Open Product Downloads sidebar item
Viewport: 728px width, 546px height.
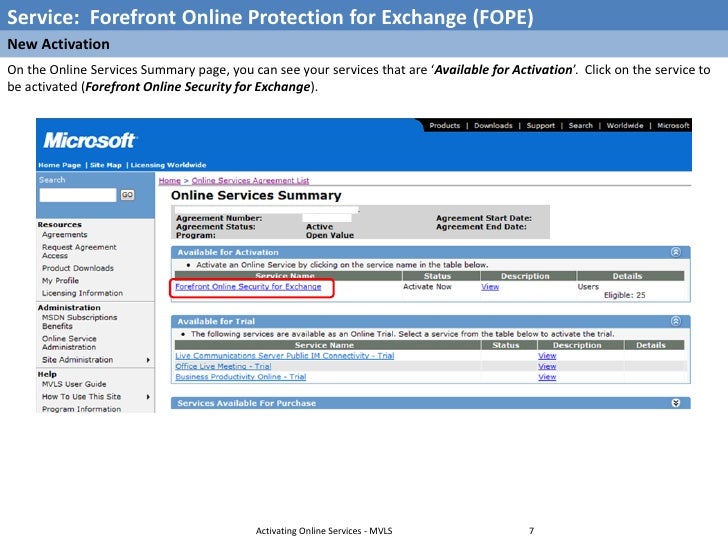[x=78, y=268]
